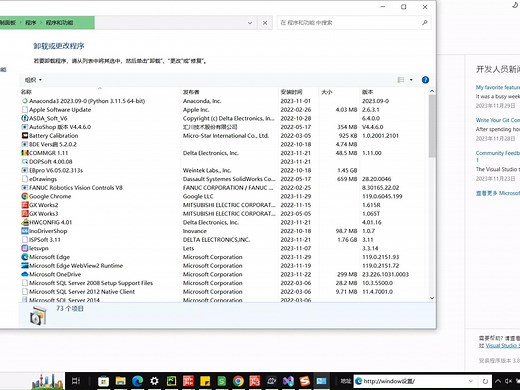
Task: Open PyCharm from the taskbar
Action: pyautogui.click(x=171, y=381)
